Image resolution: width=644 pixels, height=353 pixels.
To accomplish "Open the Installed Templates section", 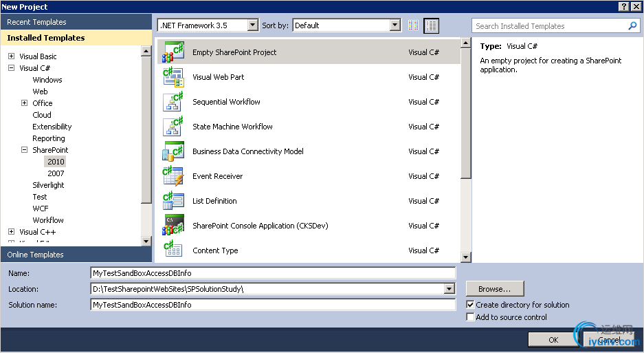I will coord(76,37).
